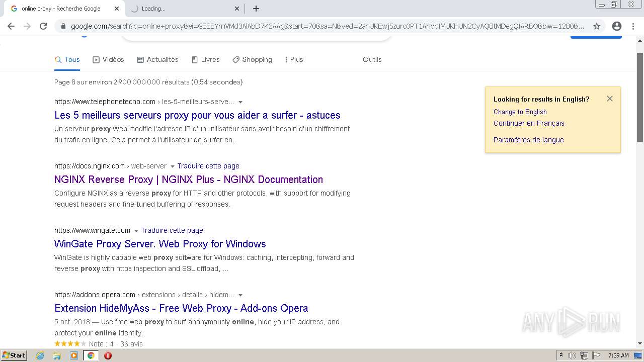
Task: Open the Windows Start menu
Action: 14,355
